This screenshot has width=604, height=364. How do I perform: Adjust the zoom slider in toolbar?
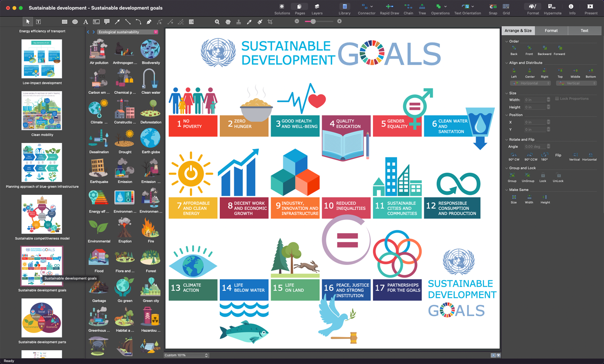click(x=313, y=21)
